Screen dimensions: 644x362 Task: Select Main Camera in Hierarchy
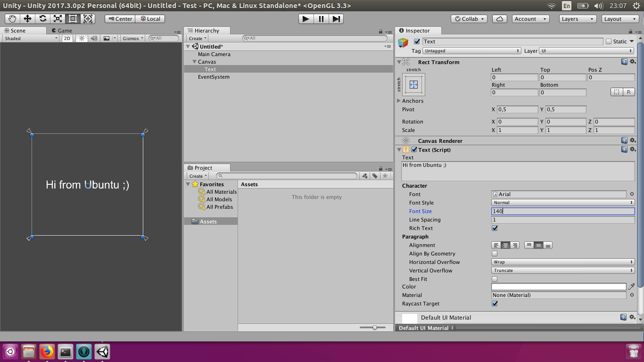[214, 54]
